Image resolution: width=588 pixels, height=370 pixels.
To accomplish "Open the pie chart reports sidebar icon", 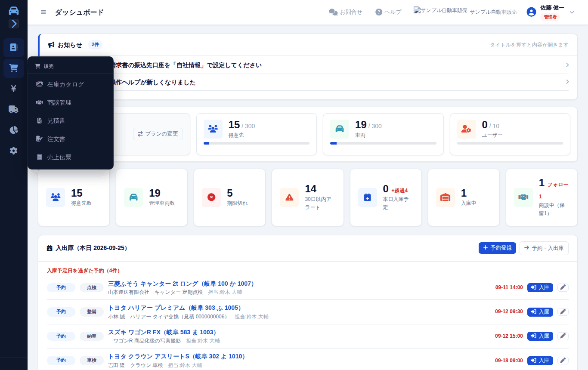I will [x=14, y=130].
